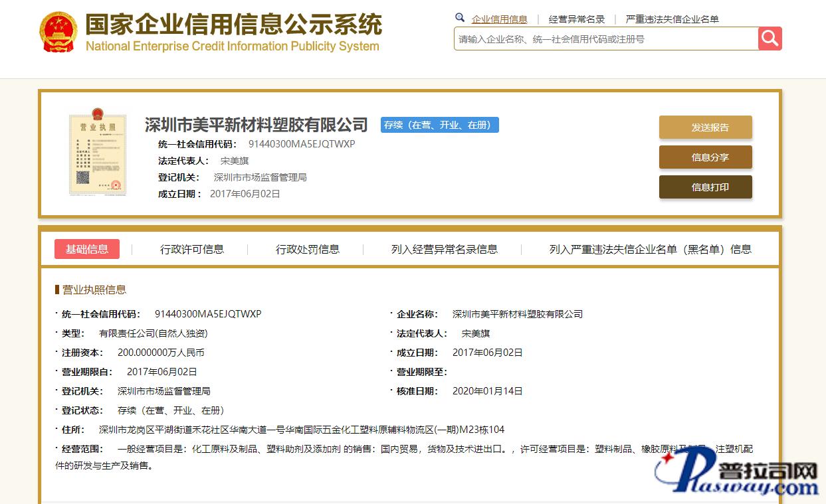Click the company name heading 深圳市美平新材料塑胶有限公司
Image resolution: width=826 pixels, height=504 pixels.
pos(256,125)
